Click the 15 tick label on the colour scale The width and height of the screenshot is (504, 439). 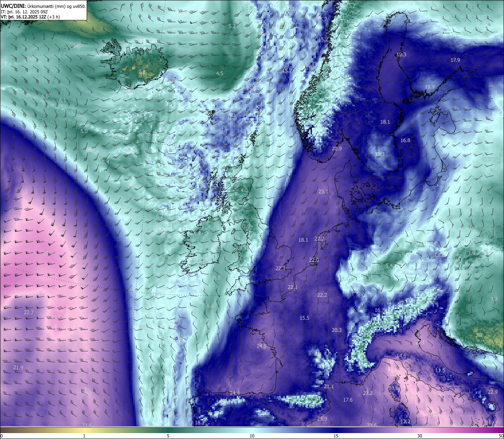tap(336, 436)
